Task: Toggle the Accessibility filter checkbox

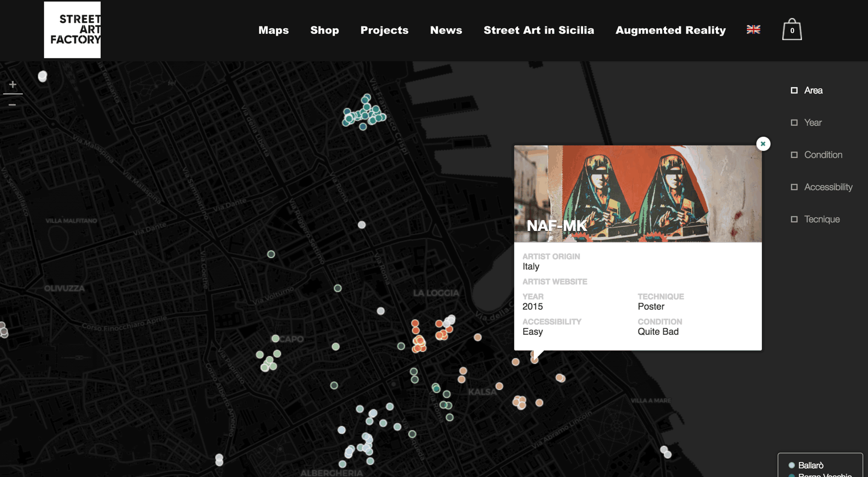Action: [794, 187]
